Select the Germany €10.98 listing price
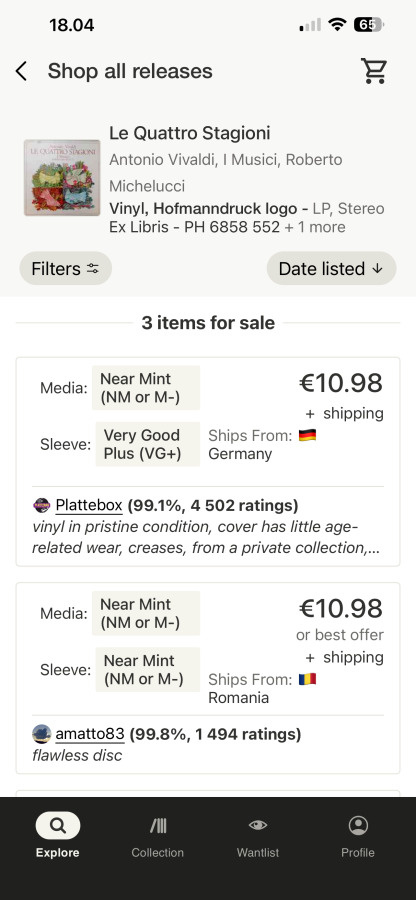The height and width of the screenshot is (900, 416). [x=341, y=383]
